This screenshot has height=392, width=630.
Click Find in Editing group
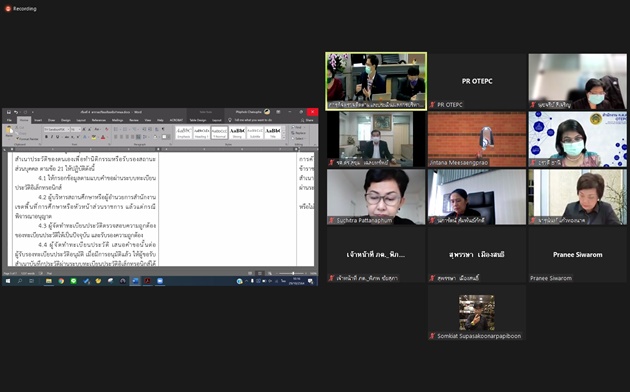tap(297, 127)
